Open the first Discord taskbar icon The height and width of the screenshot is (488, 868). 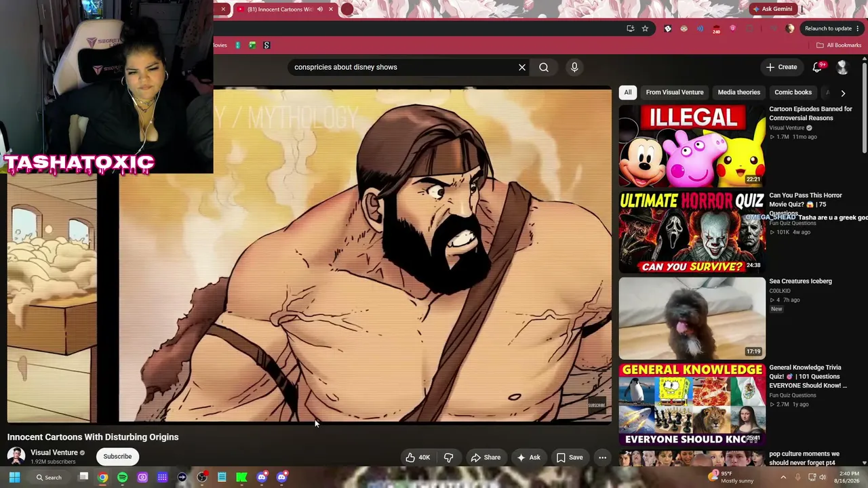[262, 477]
